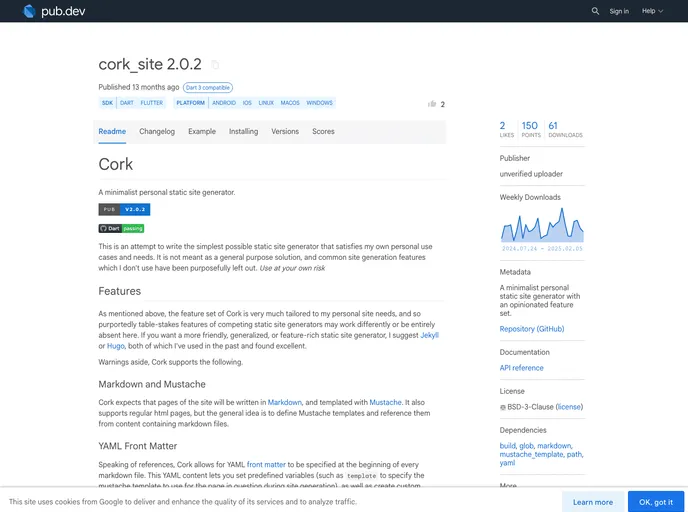Click the like count 2
Screen dimensions: 688x512
(442, 104)
